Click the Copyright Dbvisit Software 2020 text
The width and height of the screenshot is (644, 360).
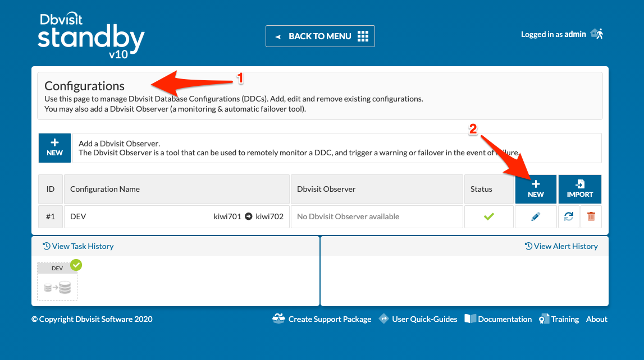92,319
